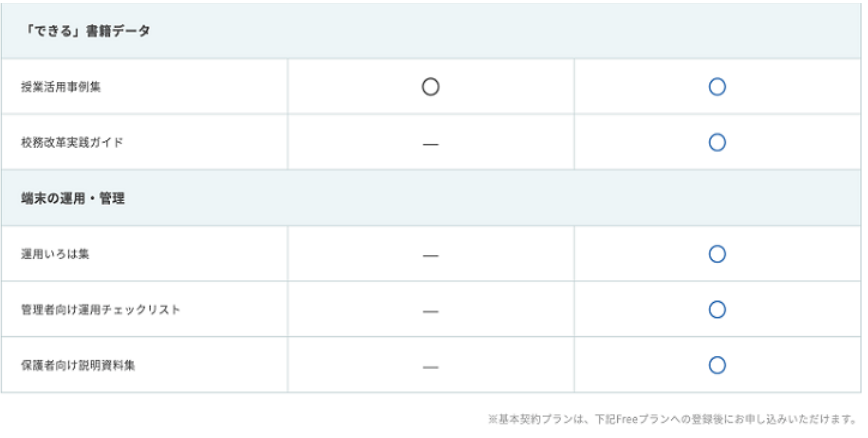The height and width of the screenshot is (438, 868).
Task: Click the 運用いろは集 row label
Action: (56, 255)
